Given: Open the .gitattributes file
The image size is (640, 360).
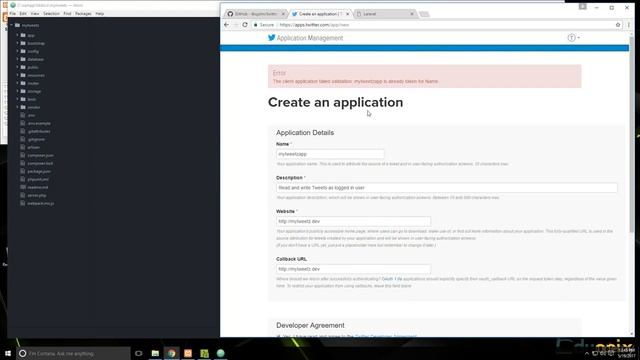Looking at the screenshot, I should pos(39,131).
